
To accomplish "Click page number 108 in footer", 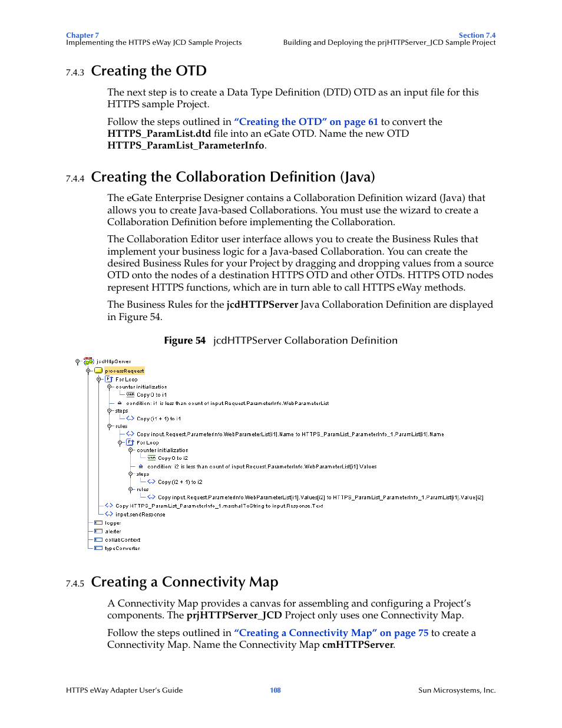I will (275, 690).
